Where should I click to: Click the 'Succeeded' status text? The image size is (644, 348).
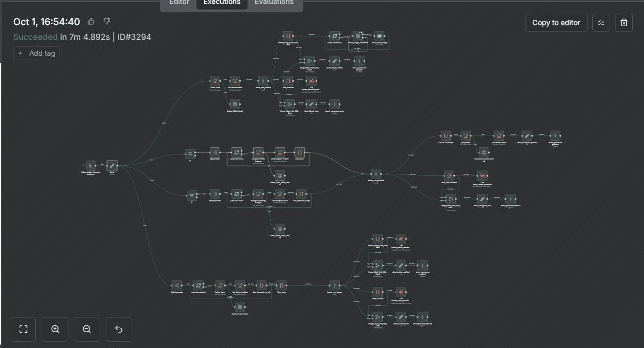point(35,37)
